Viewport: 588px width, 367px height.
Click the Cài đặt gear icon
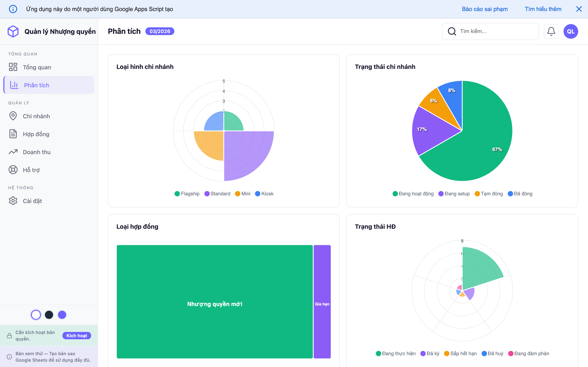tap(13, 201)
